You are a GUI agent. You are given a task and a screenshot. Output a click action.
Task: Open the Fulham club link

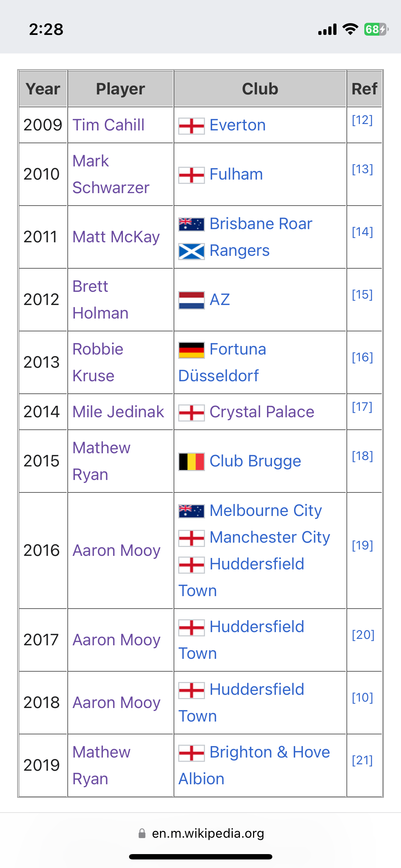(x=236, y=174)
